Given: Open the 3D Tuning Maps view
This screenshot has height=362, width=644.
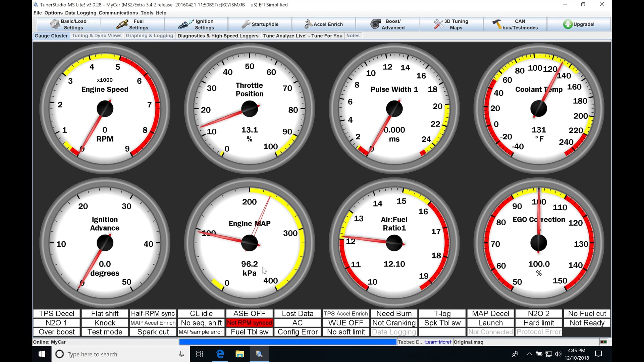Looking at the screenshot, I should tap(451, 24).
